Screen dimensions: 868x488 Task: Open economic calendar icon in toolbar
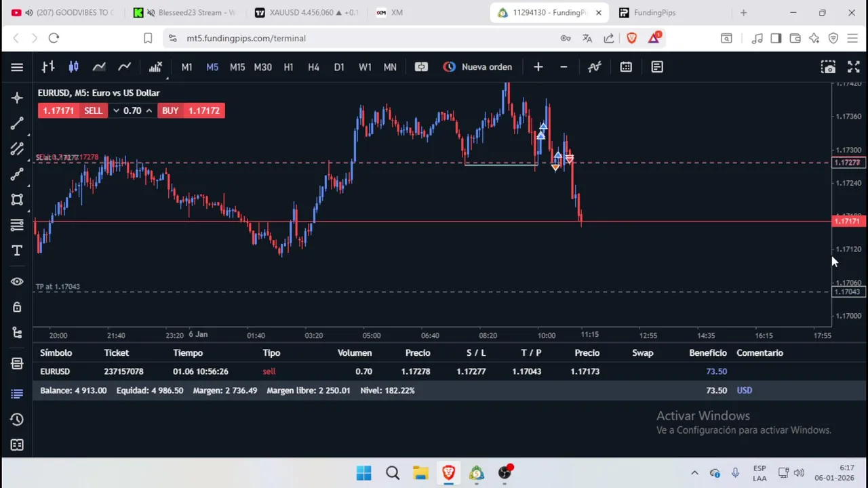626,67
